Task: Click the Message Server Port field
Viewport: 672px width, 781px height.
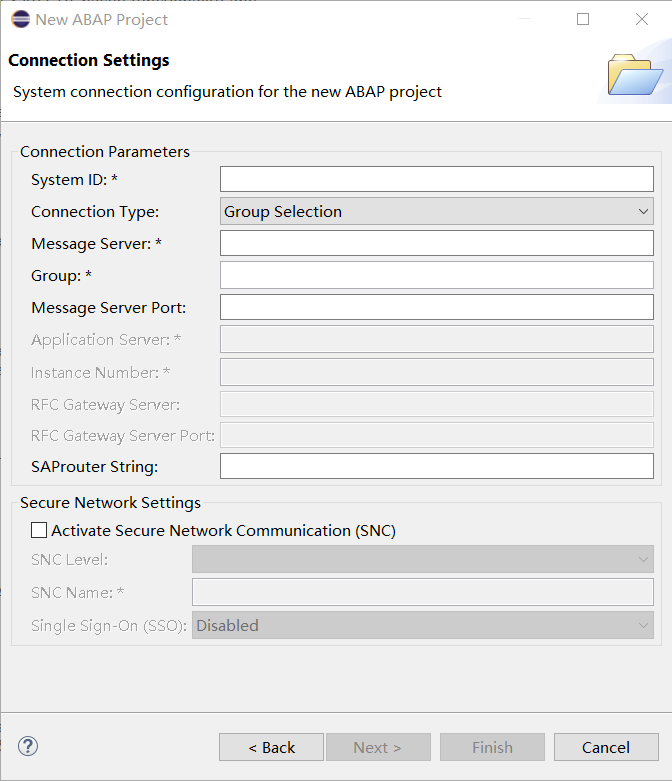Action: (x=436, y=307)
